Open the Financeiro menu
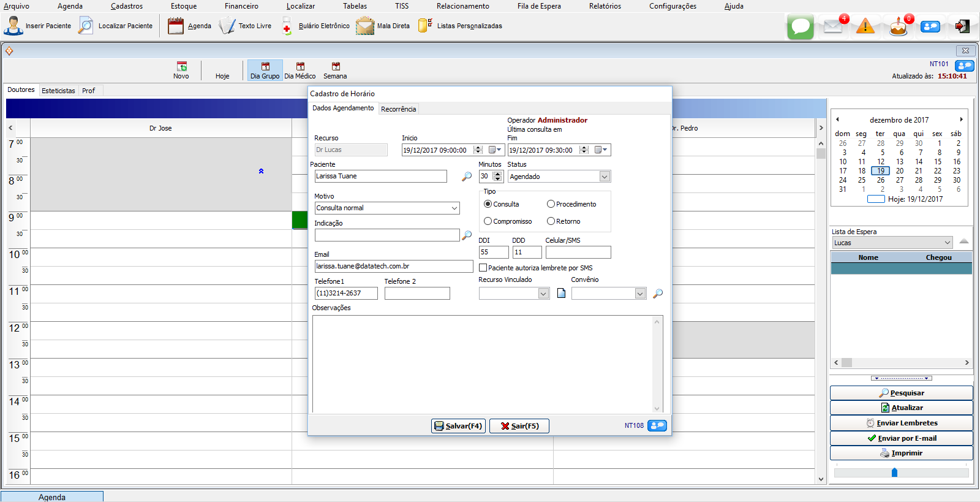This screenshot has width=980, height=502. (x=241, y=6)
